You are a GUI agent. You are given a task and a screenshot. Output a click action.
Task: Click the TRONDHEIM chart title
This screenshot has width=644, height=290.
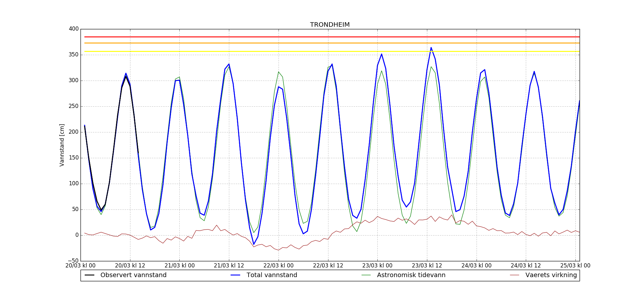(x=330, y=25)
